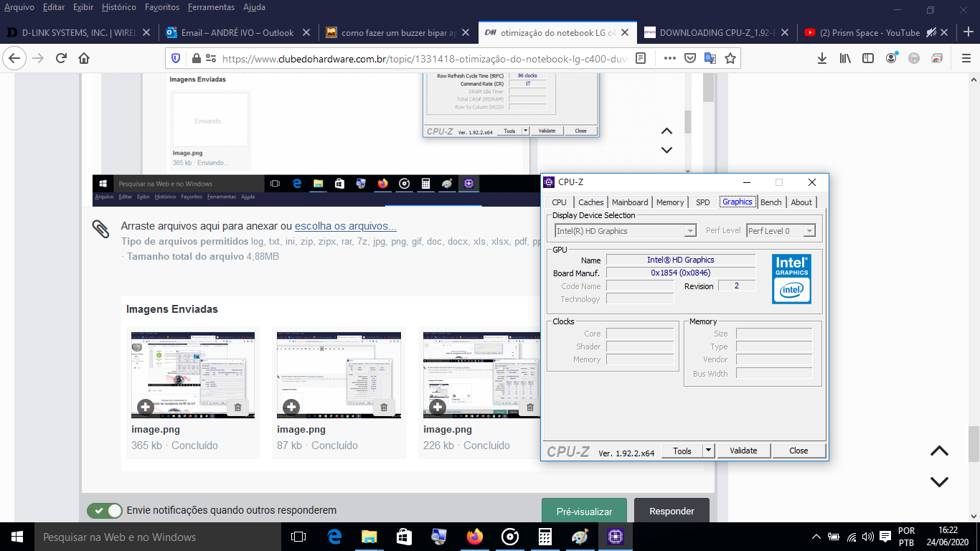Click the 'Pesquisar na Web e no Windows' search box
Image resolution: width=980 pixels, height=551 pixels.
coord(157,537)
